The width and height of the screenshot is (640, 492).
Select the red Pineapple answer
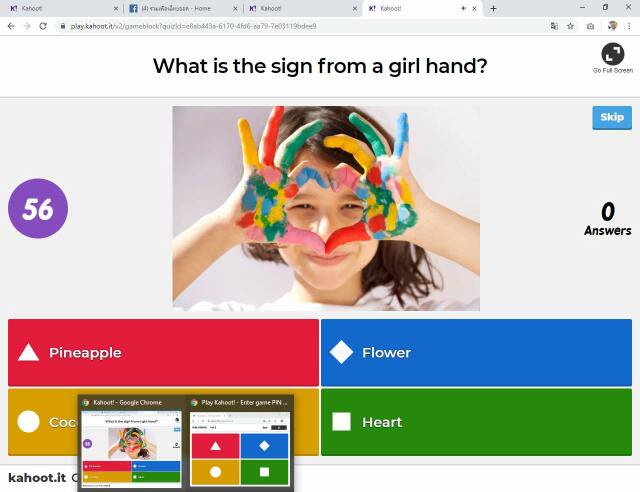(163, 352)
